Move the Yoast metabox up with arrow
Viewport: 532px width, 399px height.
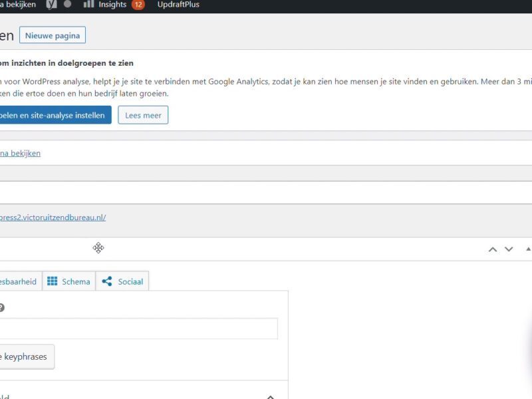pyautogui.click(x=493, y=249)
